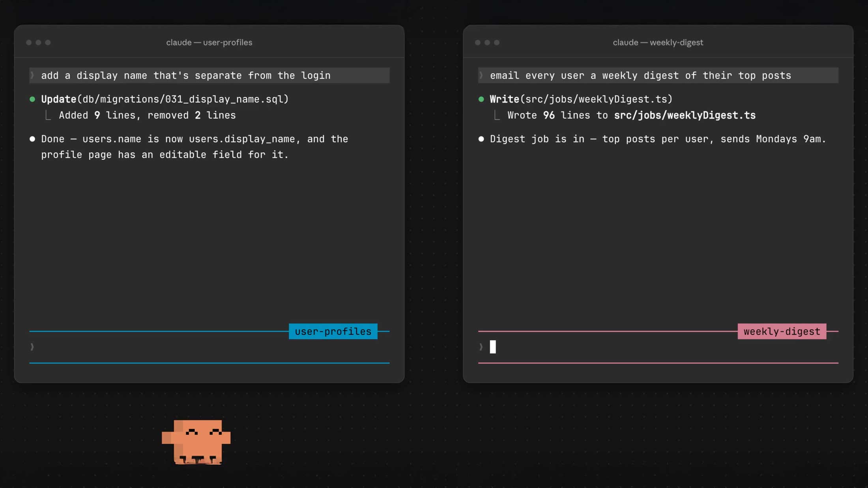Screen dimensions: 868x488
Task: Click close dot of weekly-digest window
Action: tap(478, 43)
